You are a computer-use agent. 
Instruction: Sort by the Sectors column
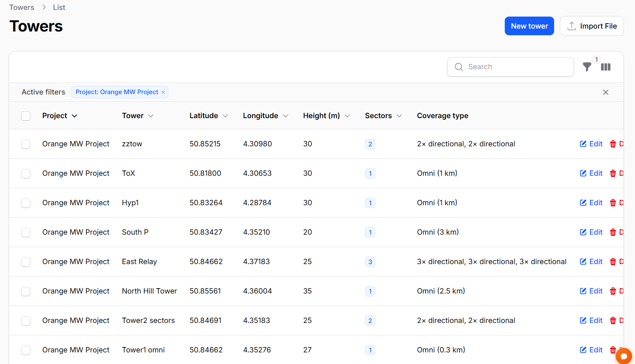coord(383,116)
